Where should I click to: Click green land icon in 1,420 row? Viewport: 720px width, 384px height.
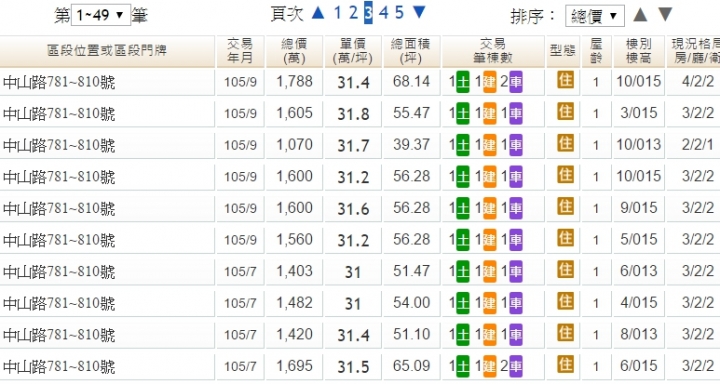pyautogui.click(x=463, y=335)
